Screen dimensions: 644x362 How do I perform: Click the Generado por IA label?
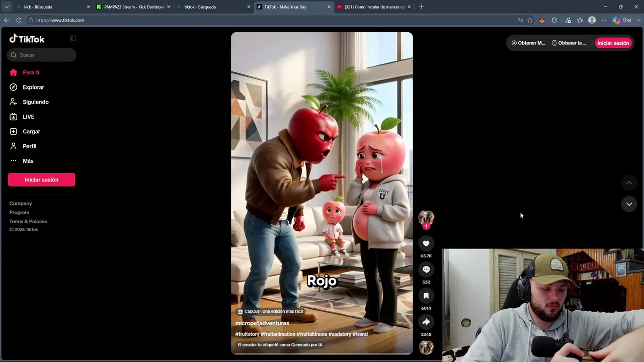tap(280, 345)
